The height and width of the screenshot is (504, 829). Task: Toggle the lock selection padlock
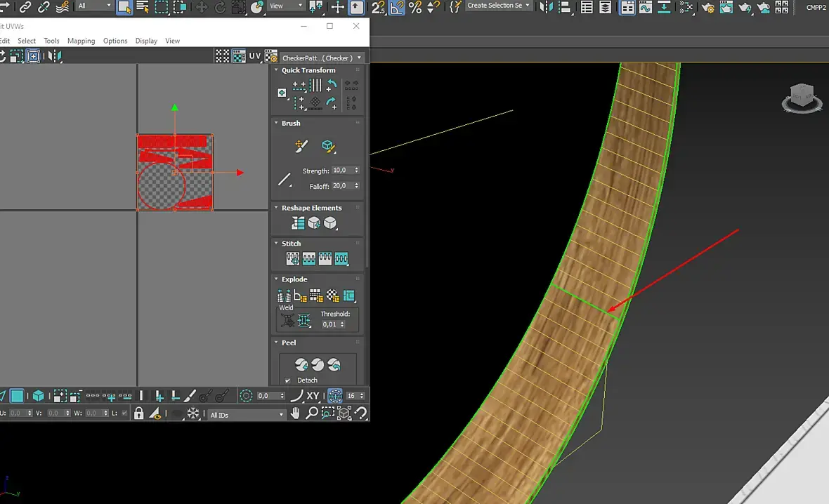tap(138, 413)
